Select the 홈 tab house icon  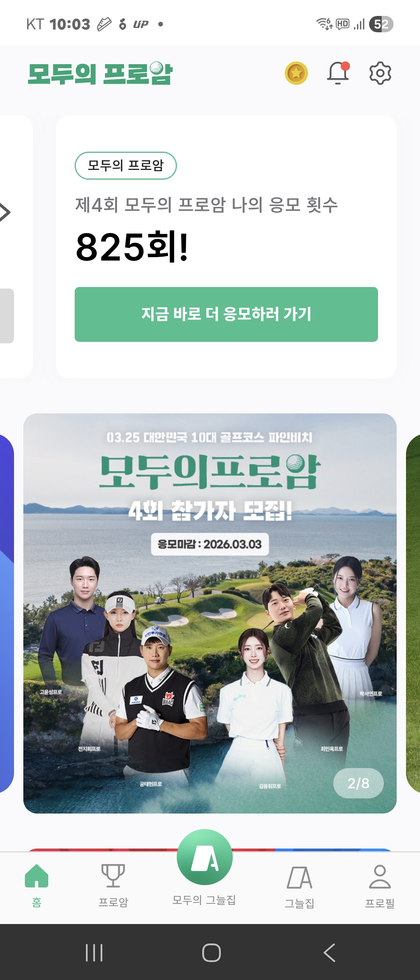click(37, 876)
